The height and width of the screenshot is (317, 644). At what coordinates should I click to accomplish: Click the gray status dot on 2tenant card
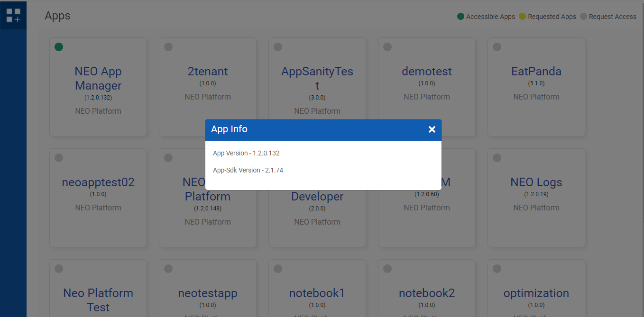tap(168, 47)
